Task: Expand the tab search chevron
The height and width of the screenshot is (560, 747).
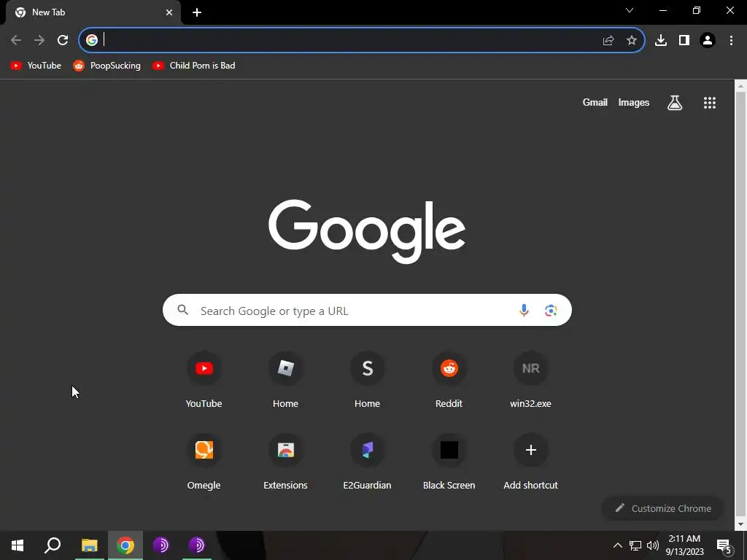Action: [x=630, y=10]
